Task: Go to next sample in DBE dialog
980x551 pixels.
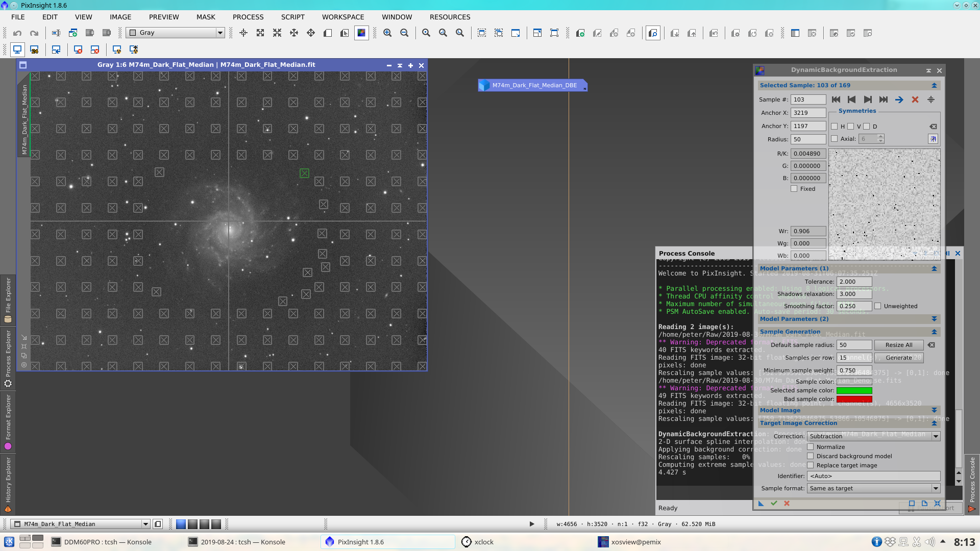Action: 868,99
